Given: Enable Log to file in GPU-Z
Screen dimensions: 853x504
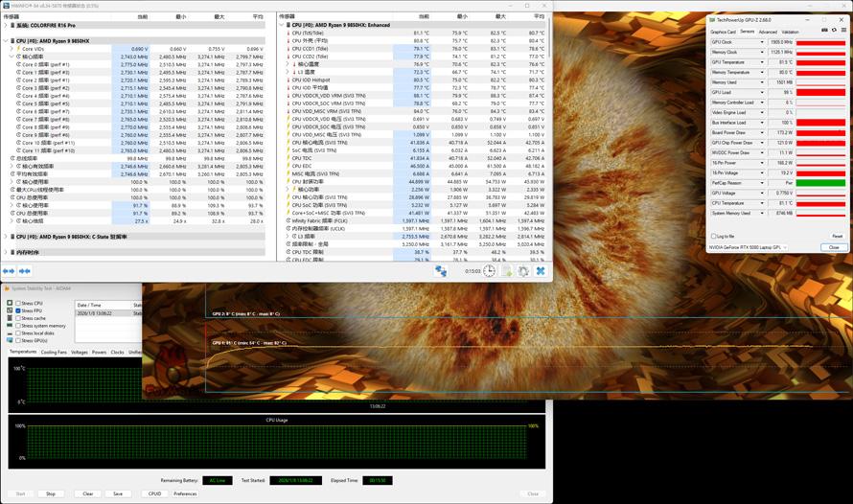Looking at the screenshot, I should 714,236.
